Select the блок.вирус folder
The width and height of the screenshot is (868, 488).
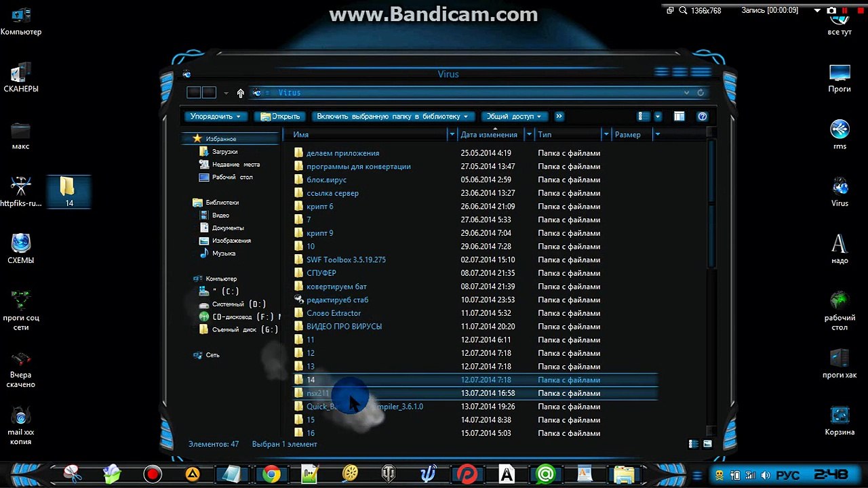click(x=326, y=180)
